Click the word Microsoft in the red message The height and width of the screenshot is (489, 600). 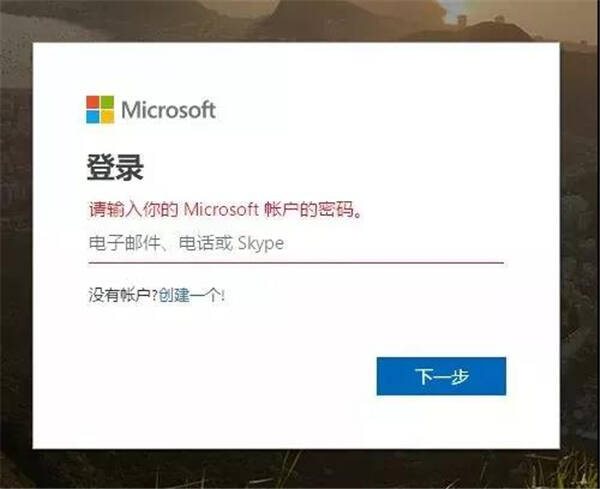pos(221,209)
